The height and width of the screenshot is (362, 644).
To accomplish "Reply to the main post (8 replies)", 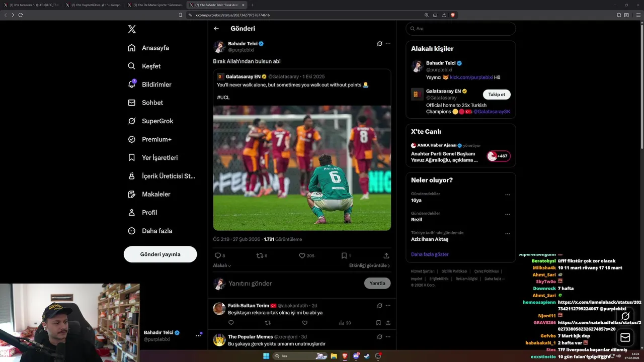I will click(x=220, y=255).
